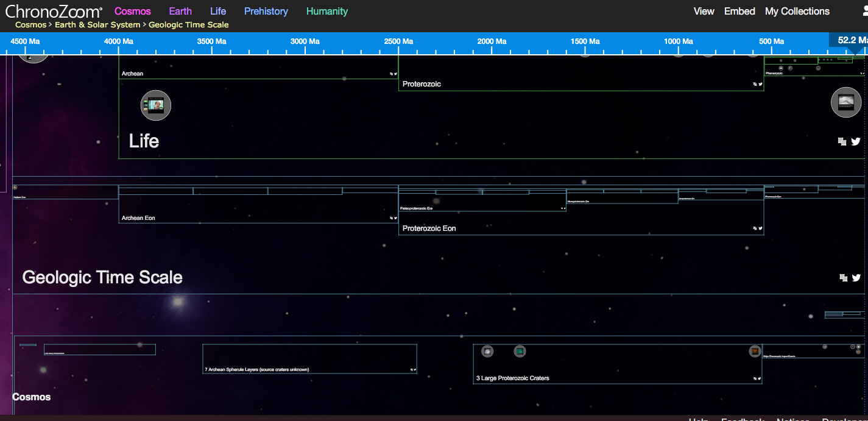
Task: Tweet the 3 Large Proterozoic Craters timeline
Action: 759,378
